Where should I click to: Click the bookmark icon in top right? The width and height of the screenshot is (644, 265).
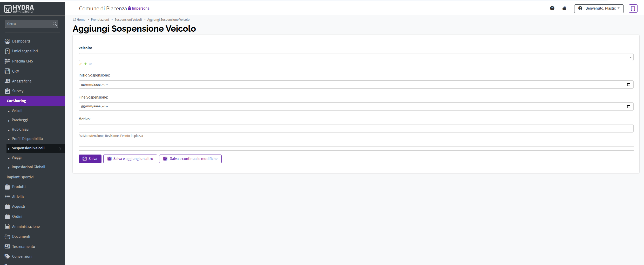coord(633,9)
